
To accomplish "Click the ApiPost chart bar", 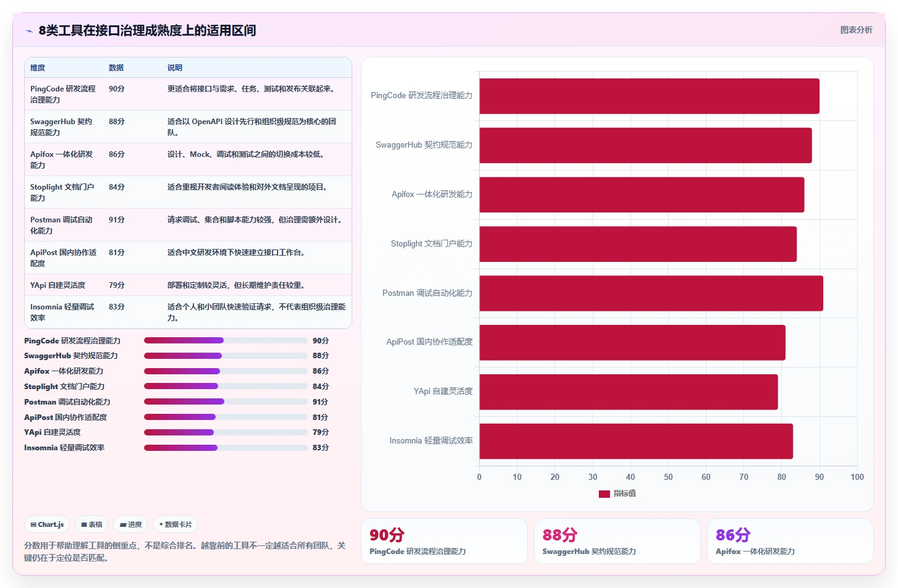I will coord(632,342).
